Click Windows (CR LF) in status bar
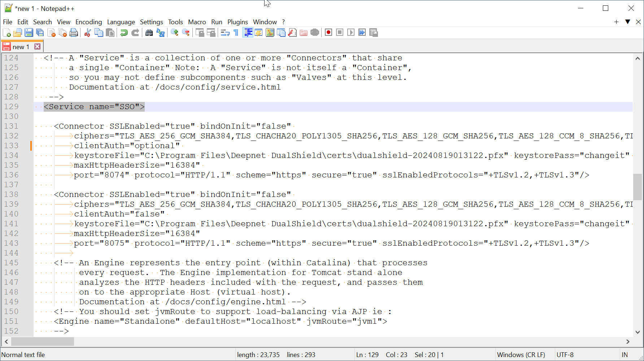The width and height of the screenshot is (644, 361). tap(521, 354)
